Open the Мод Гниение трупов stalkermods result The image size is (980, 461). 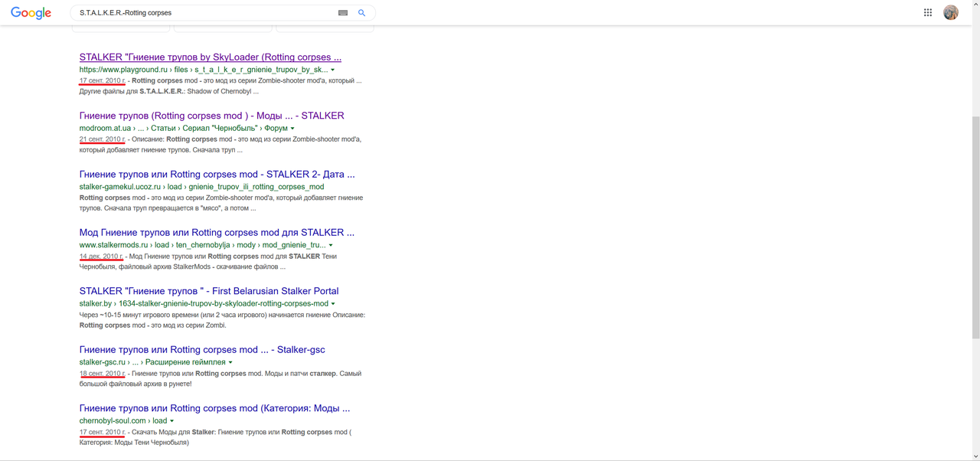click(217, 233)
